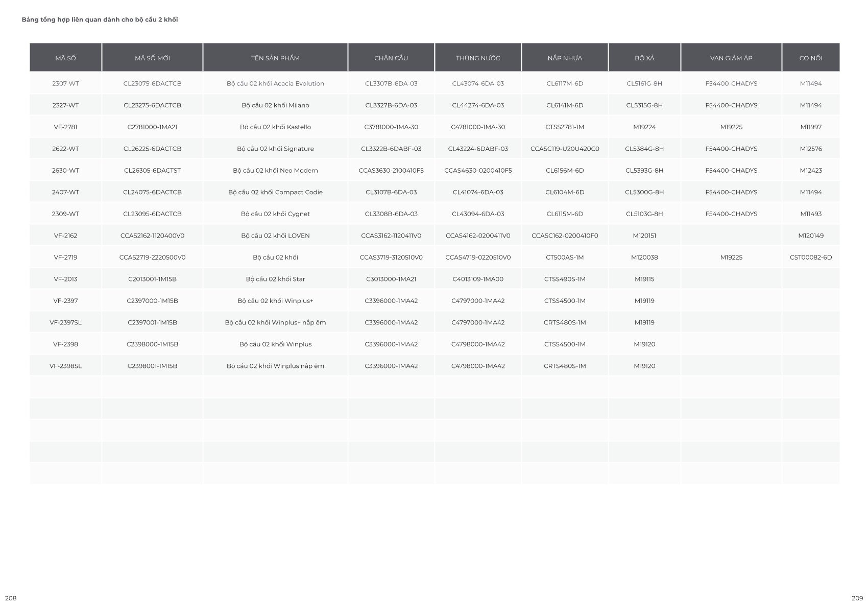Screen dimensions: 868x608
Task: Select the VF-2397SL code cell
Action: click(65, 322)
